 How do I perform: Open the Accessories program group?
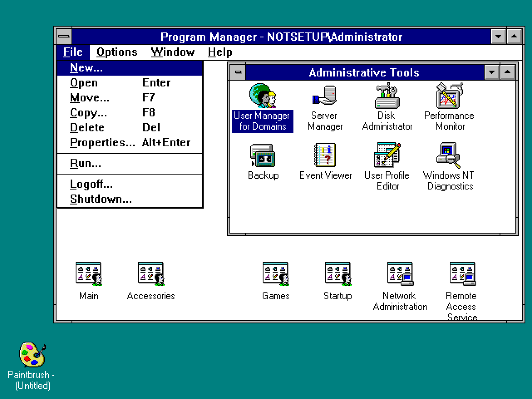[151, 273]
